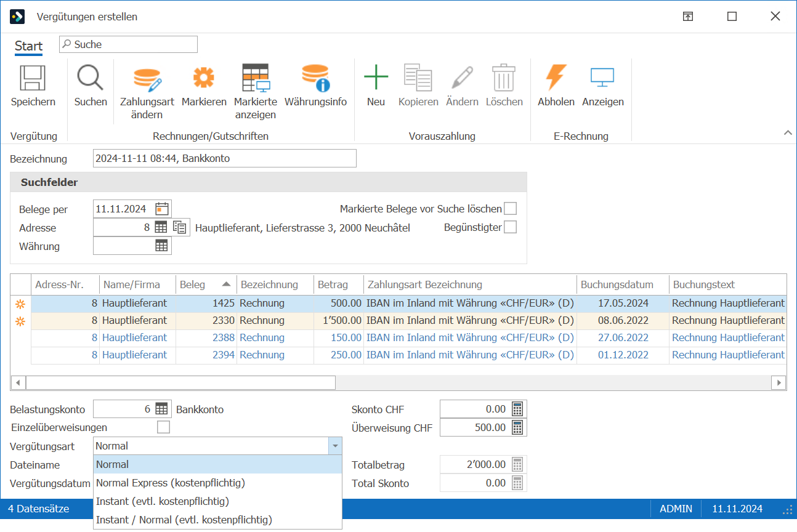The width and height of the screenshot is (797, 532).
Task: Click marker star on Beleg 1425 row
Action: (20, 304)
